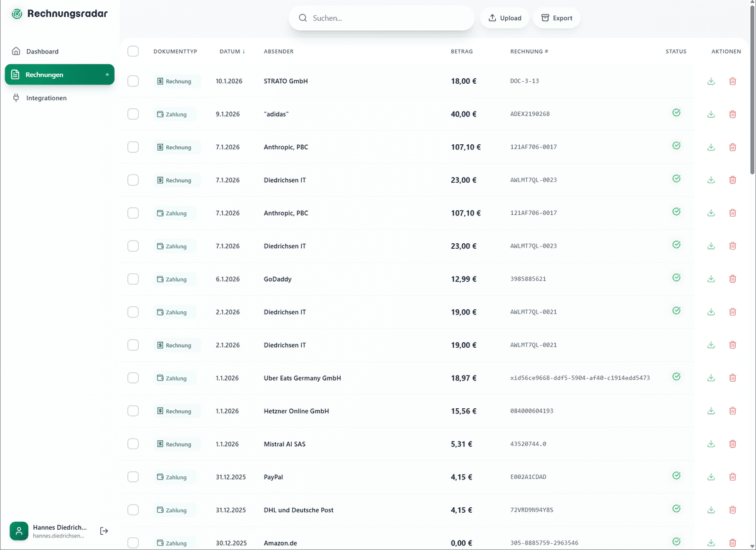Click the green status check on the adidas row
The height and width of the screenshot is (550, 756).
[677, 113]
